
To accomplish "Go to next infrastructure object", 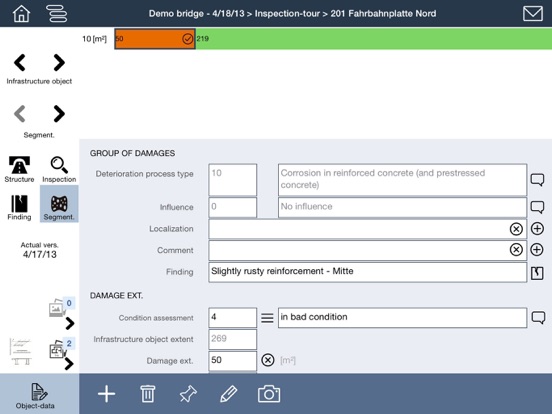I will (59, 63).
